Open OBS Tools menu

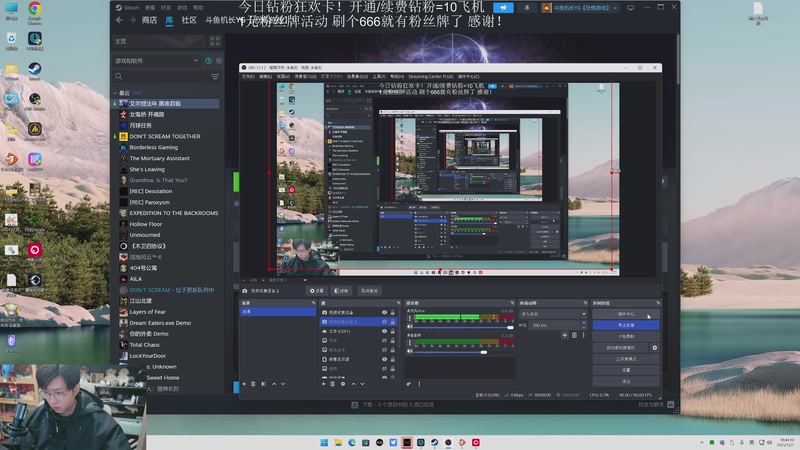tap(379, 77)
